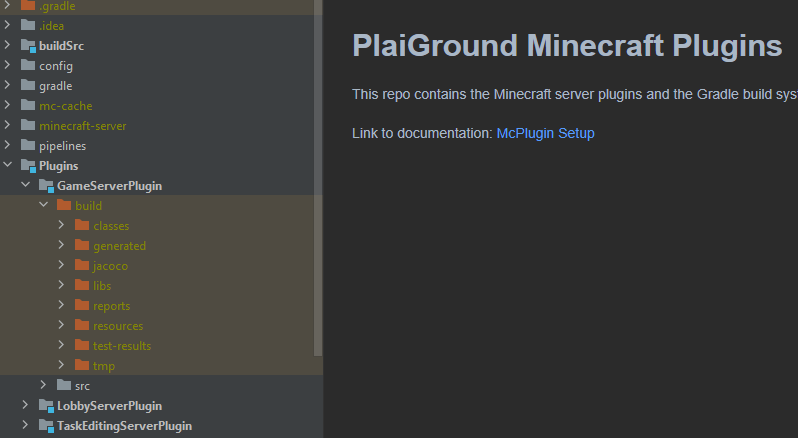Viewport: 798px width, 438px height.
Task: Click the mc-cache folder icon
Action: 28,105
